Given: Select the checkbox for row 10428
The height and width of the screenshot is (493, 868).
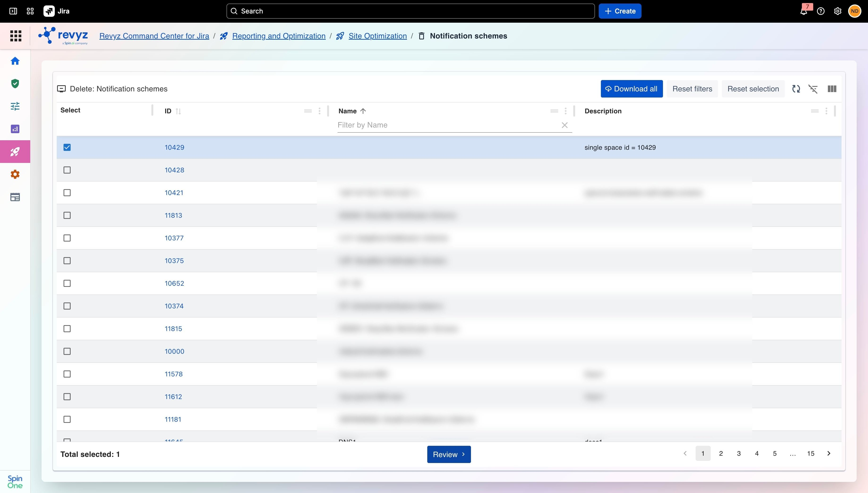Looking at the screenshot, I should coord(67,170).
